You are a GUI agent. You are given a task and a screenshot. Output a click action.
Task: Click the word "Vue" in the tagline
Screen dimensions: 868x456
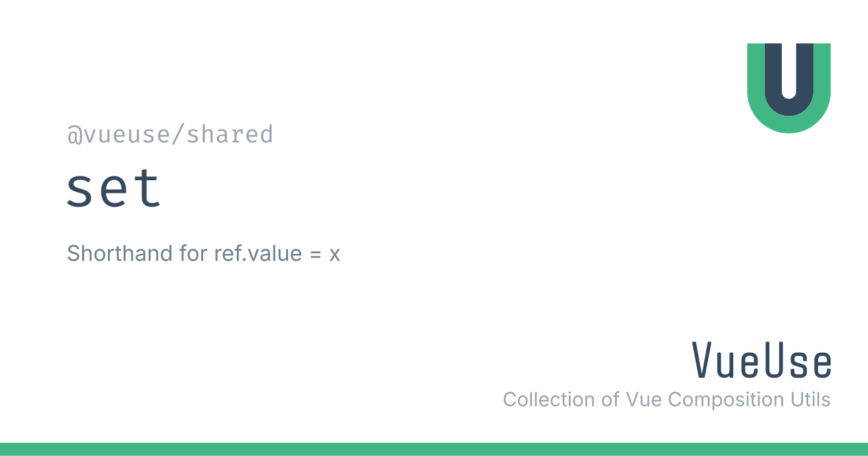click(x=644, y=399)
